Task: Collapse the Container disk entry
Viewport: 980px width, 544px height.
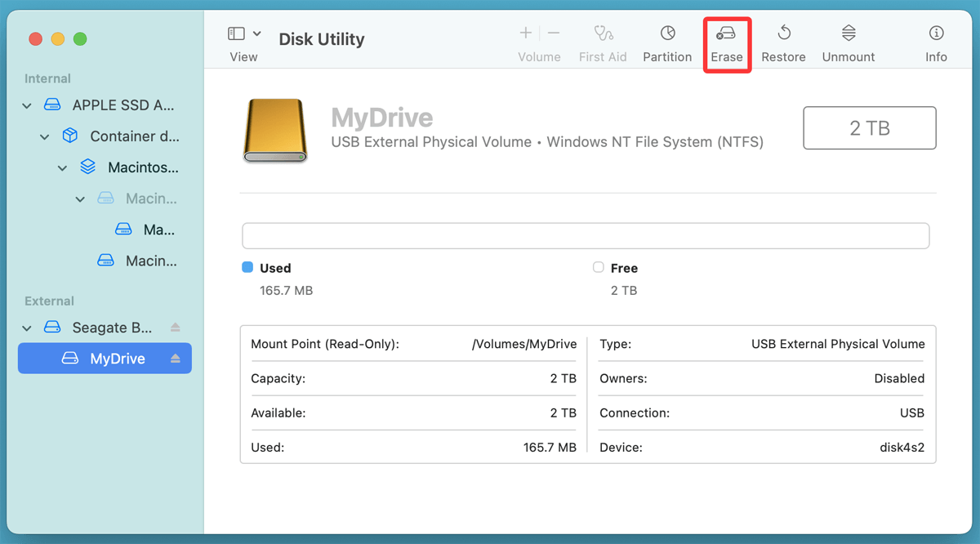Action: point(45,136)
